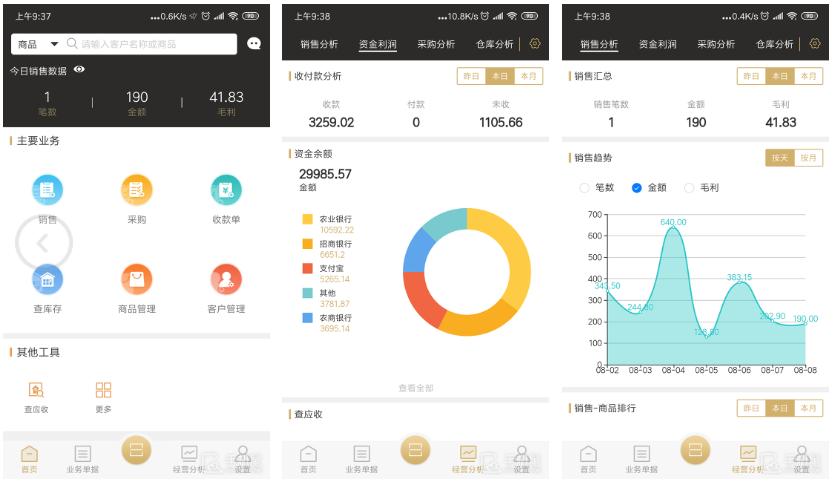This screenshot has height=484, width=839.
Task: Tap the 查应收 receivables tool icon
Action: (x=36, y=391)
